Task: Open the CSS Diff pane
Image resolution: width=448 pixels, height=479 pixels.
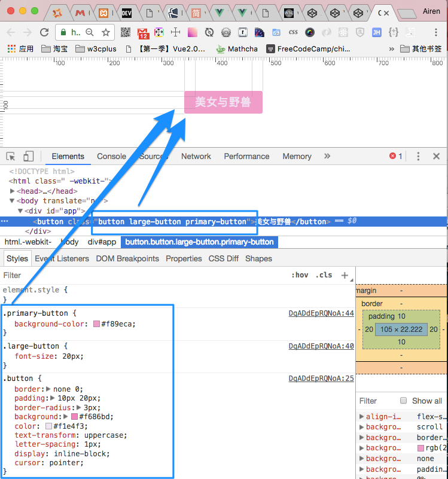Action: pos(223,258)
